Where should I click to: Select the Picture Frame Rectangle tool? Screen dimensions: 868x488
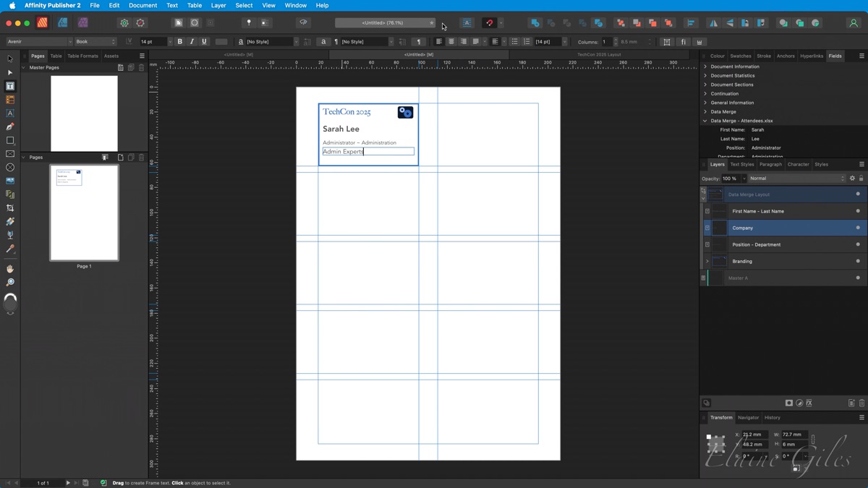[x=10, y=154]
